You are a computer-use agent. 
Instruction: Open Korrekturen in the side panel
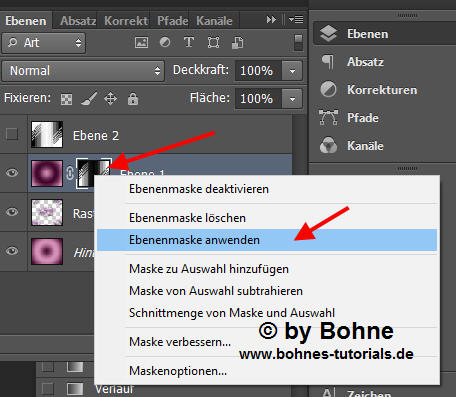382,90
